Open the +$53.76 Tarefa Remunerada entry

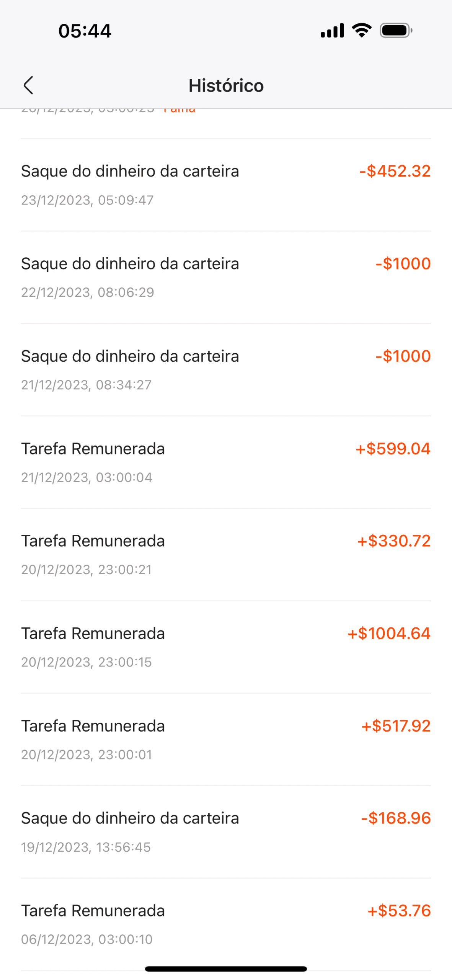click(226, 924)
